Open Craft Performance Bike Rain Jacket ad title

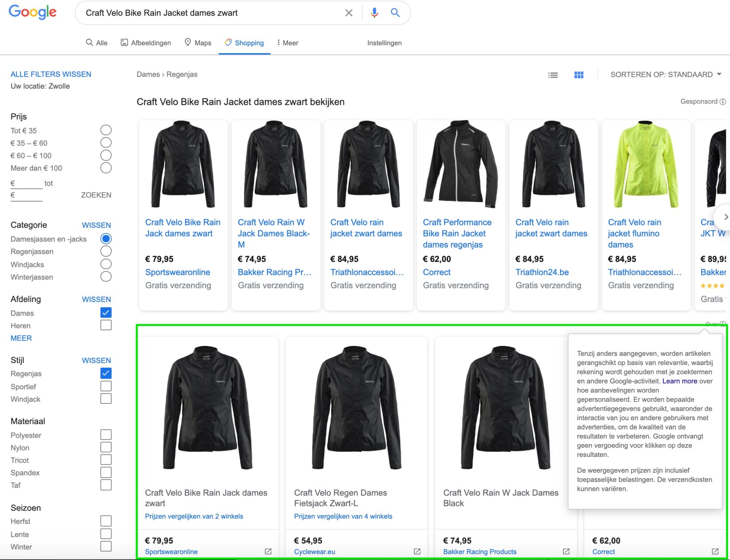[x=457, y=233]
